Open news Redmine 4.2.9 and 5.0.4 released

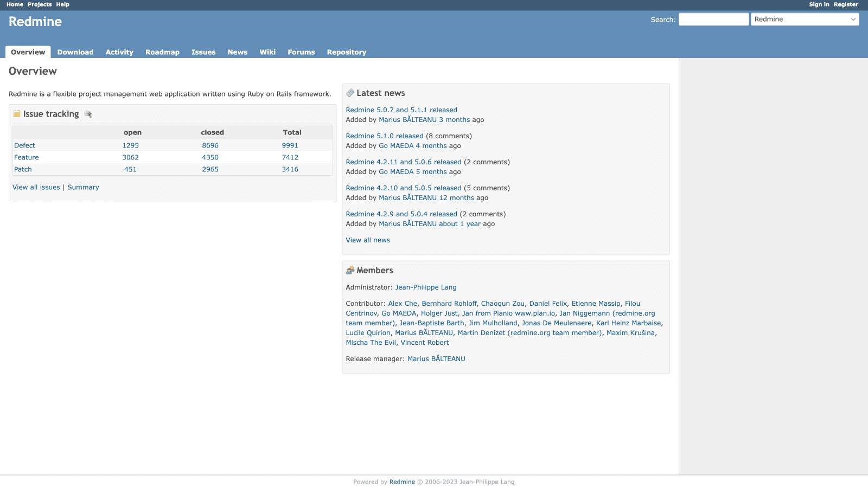click(x=401, y=214)
